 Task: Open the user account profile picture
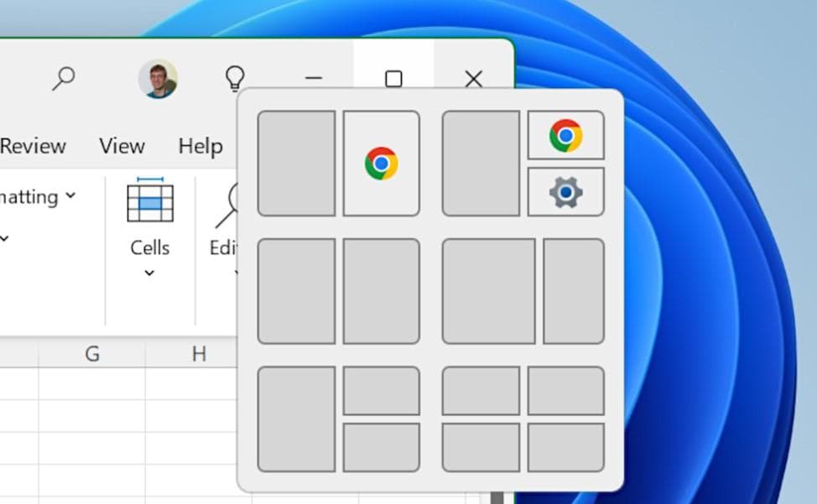[158, 79]
